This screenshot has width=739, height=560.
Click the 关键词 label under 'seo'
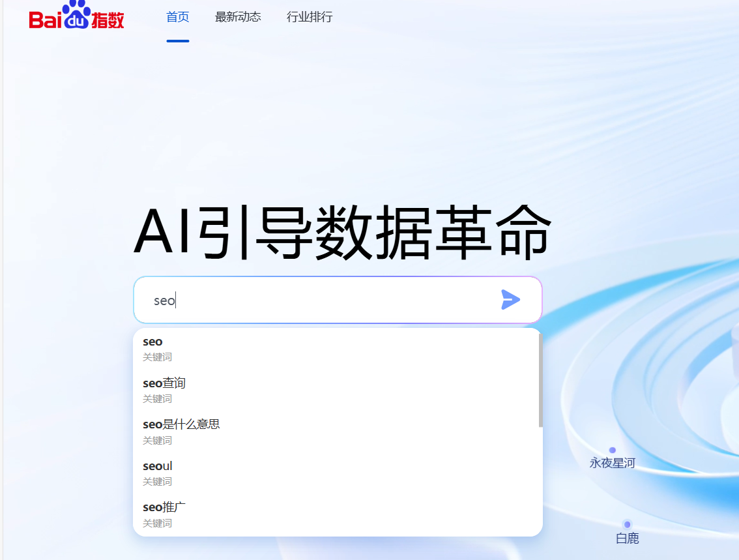click(157, 357)
